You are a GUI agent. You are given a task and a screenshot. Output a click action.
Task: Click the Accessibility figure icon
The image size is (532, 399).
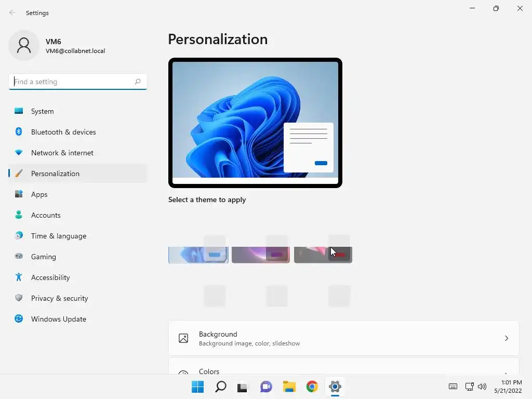tap(19, 277)
